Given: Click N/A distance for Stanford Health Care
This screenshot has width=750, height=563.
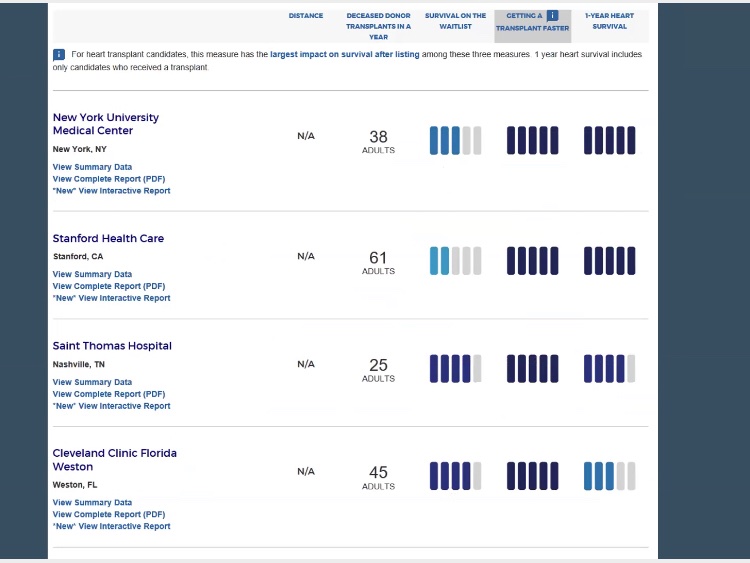Looking at the screenshot, I should [x=306, y=256].
